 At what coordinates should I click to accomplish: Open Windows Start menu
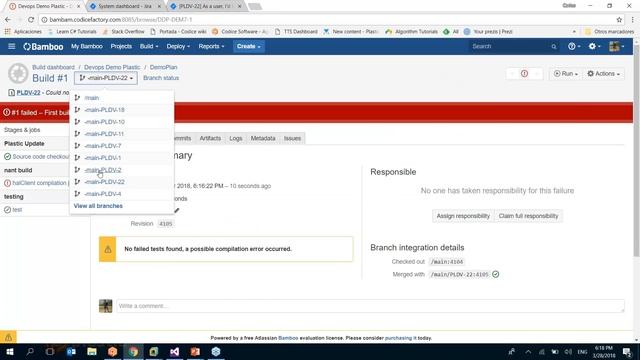[9, 352]
